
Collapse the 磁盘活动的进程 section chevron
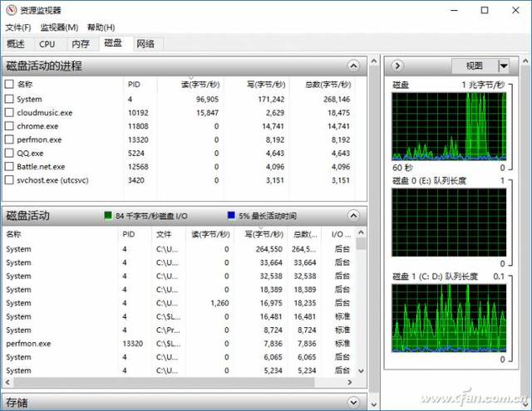[354, 66]
